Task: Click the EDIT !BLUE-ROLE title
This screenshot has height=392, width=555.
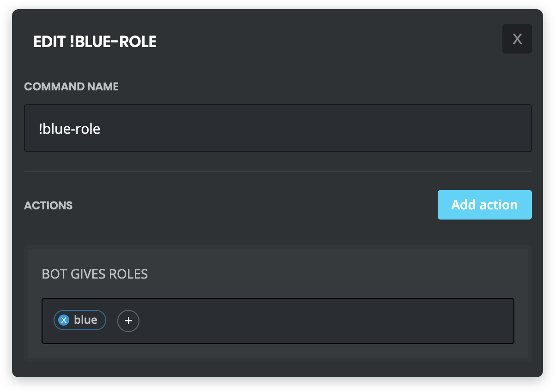Action: point(94,42)
